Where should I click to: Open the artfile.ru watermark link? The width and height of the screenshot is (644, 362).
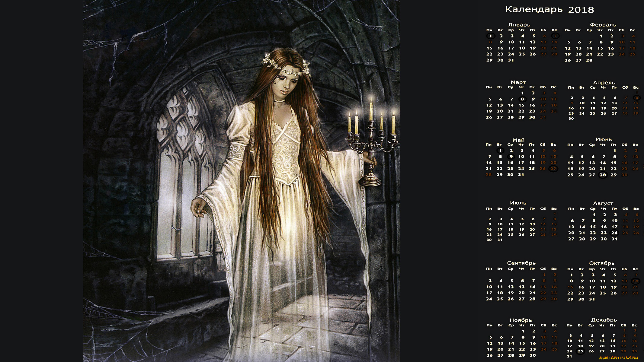(x=618, y=357)
